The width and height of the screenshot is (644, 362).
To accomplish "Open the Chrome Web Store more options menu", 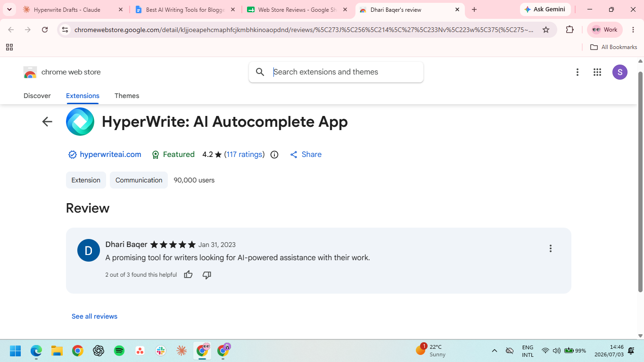I will pyautogui.click(x=577, y=72).
